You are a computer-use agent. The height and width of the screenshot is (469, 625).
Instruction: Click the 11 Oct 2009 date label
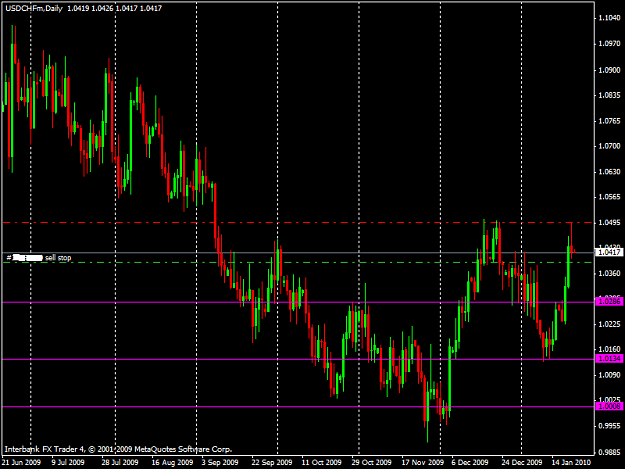pyautogui.click(x=322, y=462)
